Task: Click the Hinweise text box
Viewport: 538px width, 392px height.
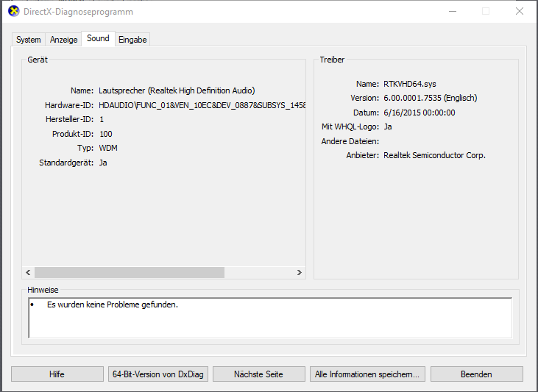Action: tap(270, 318)
